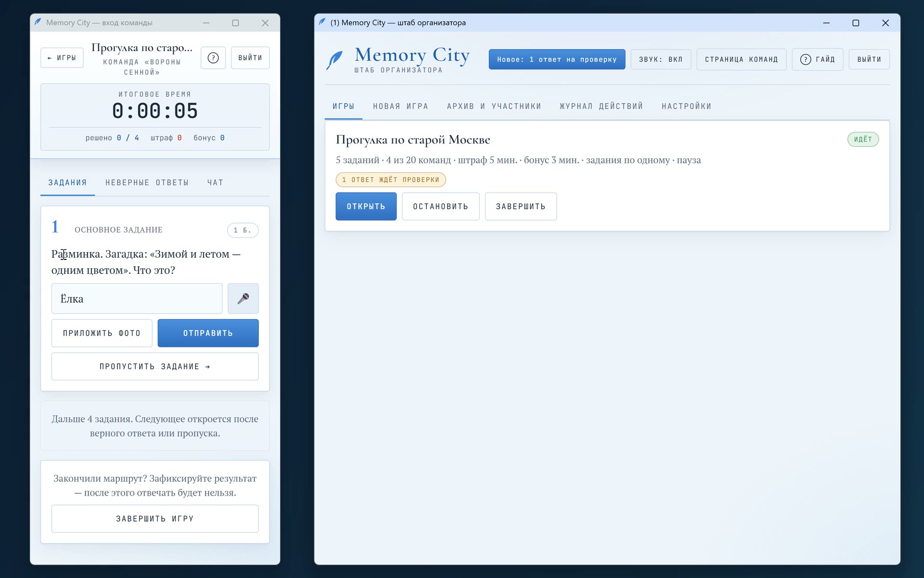Click the 0:00:05 total time value
Image resolution: width=924 pixels, height=578 pixels.
click(155, 111)
